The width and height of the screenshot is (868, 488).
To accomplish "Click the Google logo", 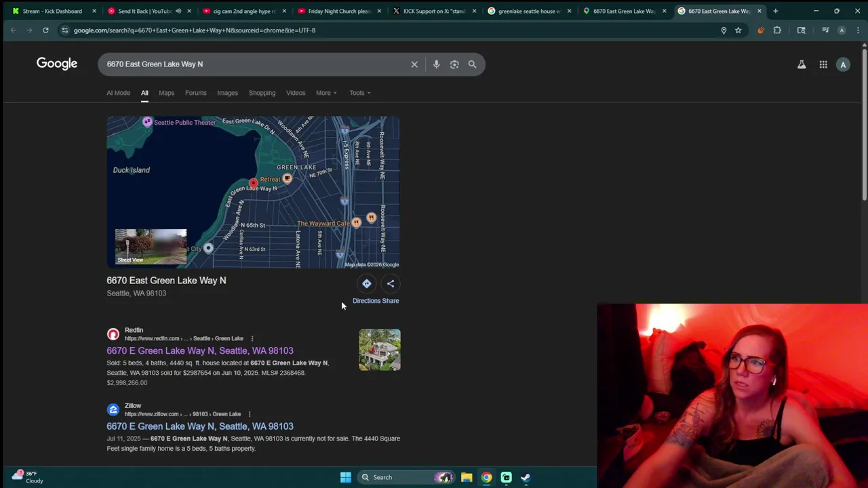I will 57,64.
